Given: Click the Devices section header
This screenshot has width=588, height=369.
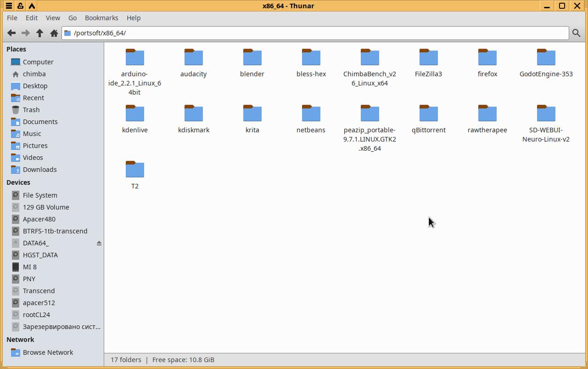Looking at the screenshot, I should tap(18, 182).
